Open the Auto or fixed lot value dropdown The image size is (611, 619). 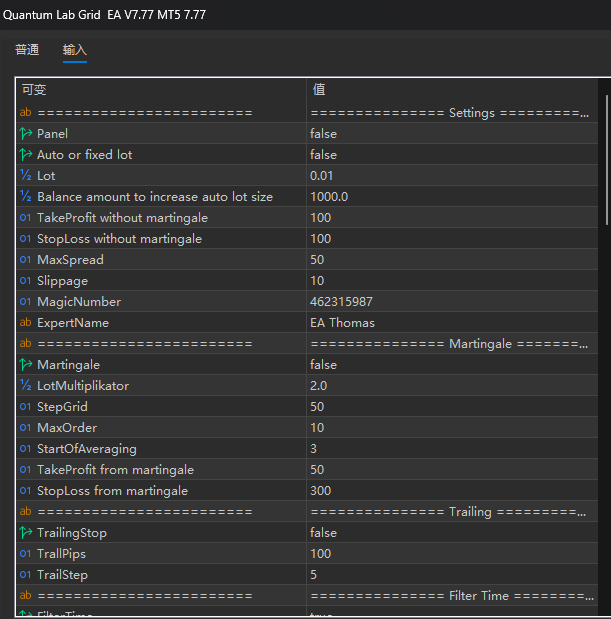click(450, 155)
